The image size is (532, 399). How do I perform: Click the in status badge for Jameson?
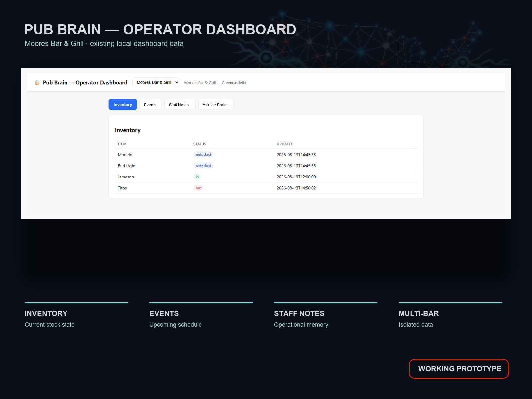coord(197,177)
